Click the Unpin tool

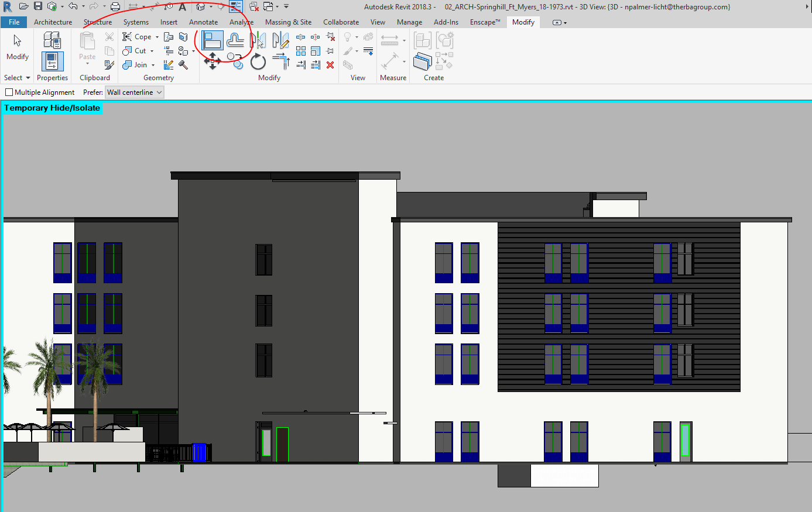(x=331, y=37)
